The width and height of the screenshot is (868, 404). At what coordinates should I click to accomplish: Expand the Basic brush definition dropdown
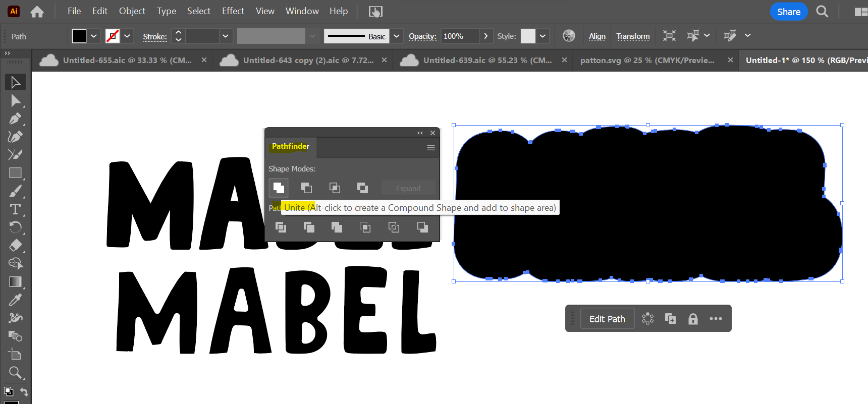(x=397, y=36)
